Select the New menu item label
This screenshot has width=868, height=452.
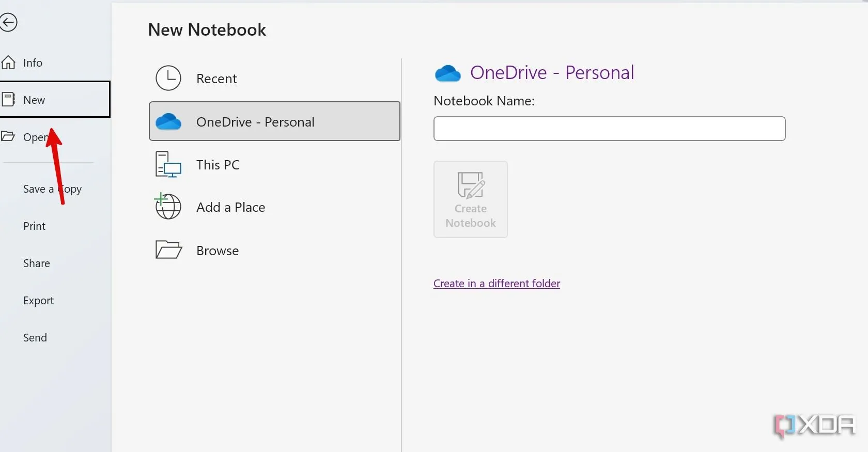pos(34,100)
